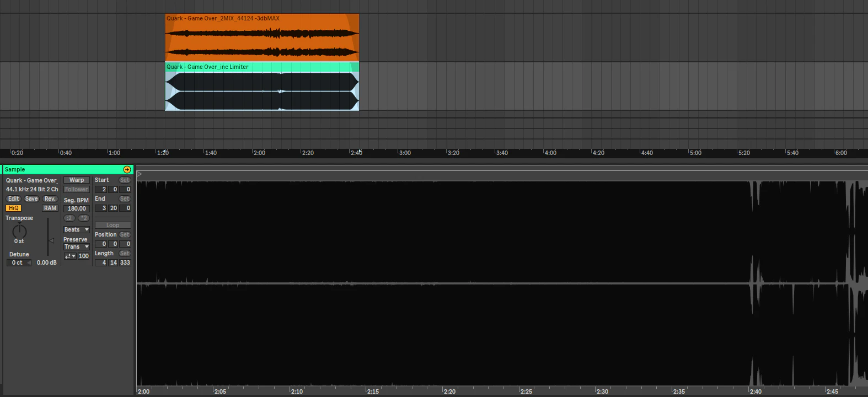Click the Start Set button
This screenshot has width=868, height=397.
125,180
